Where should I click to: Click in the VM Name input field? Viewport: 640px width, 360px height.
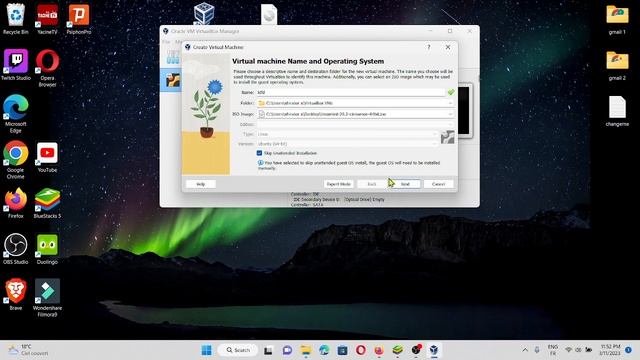[x=351, y=93]
